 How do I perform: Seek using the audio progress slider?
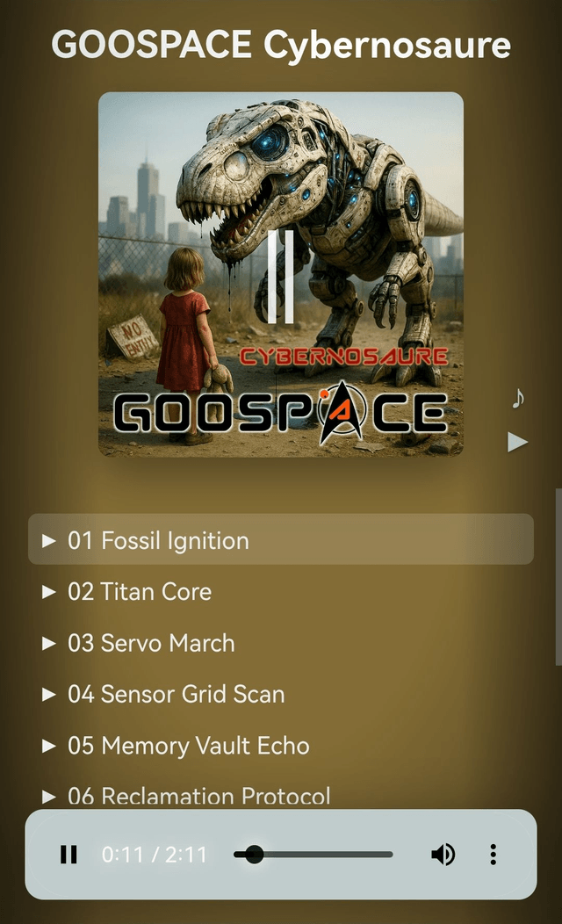[x=313, y=854]
